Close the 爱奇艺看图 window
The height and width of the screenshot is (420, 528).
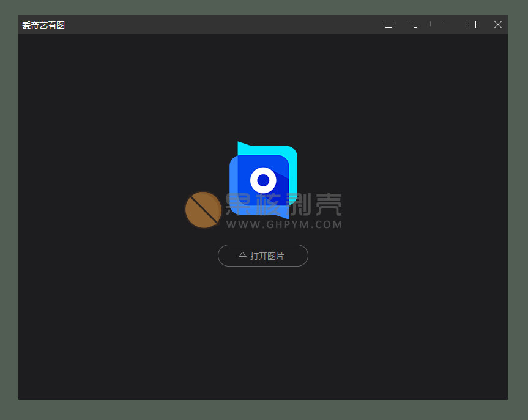click(x=497, y=24)
